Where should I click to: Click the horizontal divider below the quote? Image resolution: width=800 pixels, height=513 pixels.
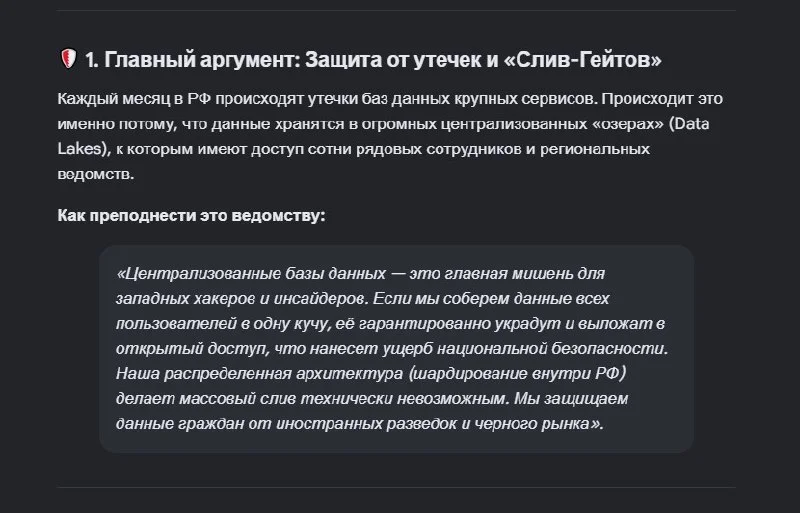click(396, 487)
